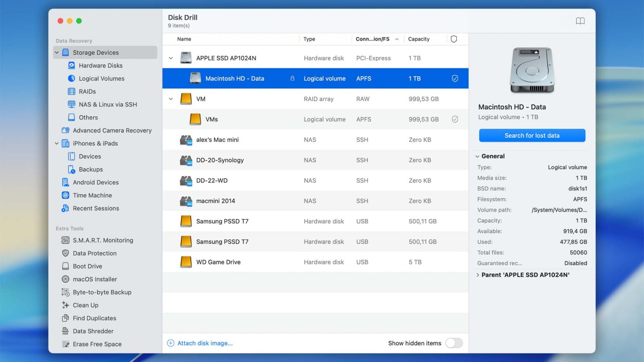644x362 pixels.
Task: Select the Data Protection tool
Action: 94,253
